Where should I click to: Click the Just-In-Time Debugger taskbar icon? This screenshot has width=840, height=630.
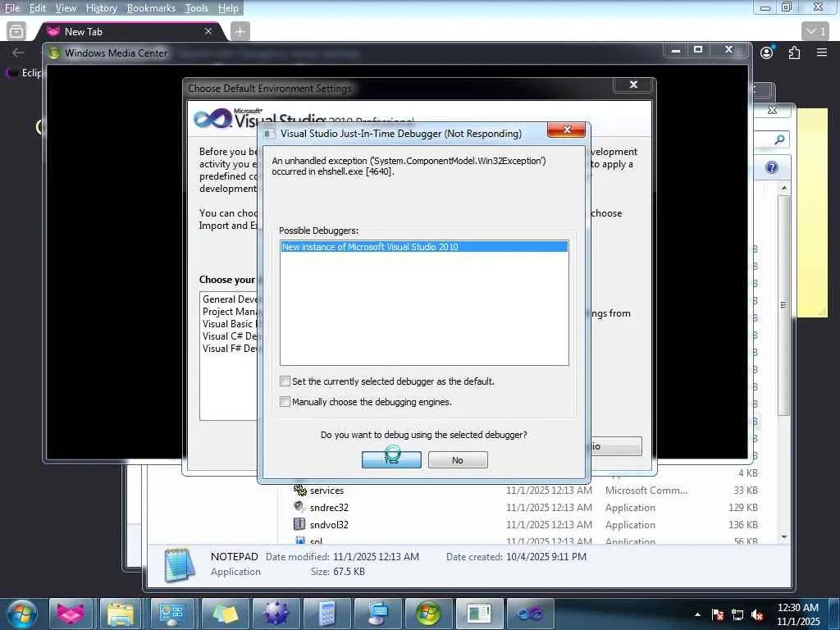tap(478, 614)
